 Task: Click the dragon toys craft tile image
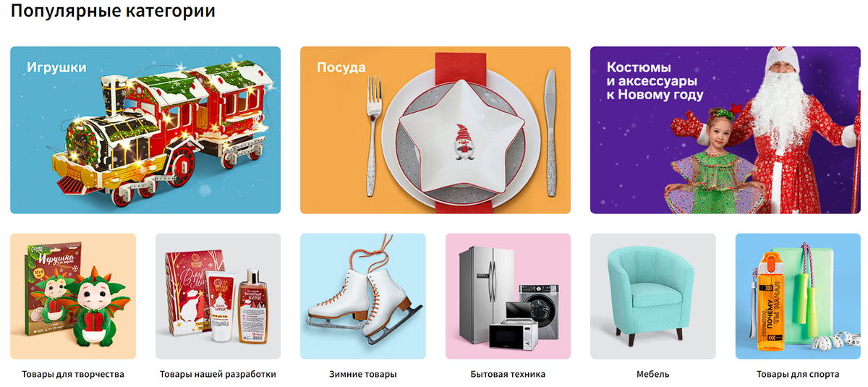[x=73, y=296]
